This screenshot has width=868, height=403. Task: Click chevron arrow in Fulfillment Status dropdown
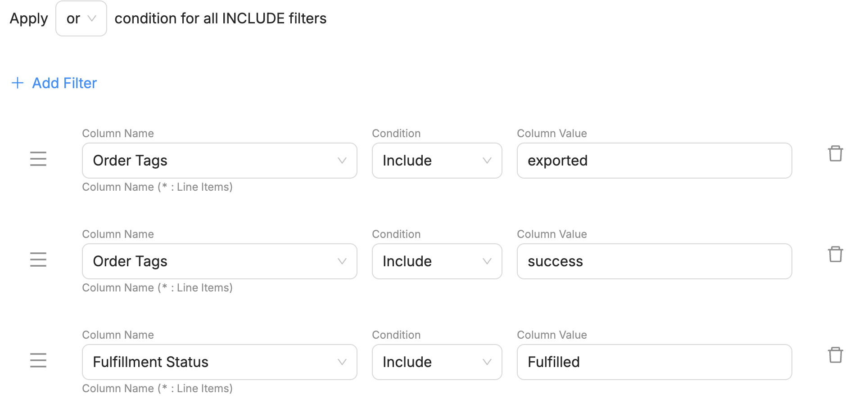click(x=342, y=362)
